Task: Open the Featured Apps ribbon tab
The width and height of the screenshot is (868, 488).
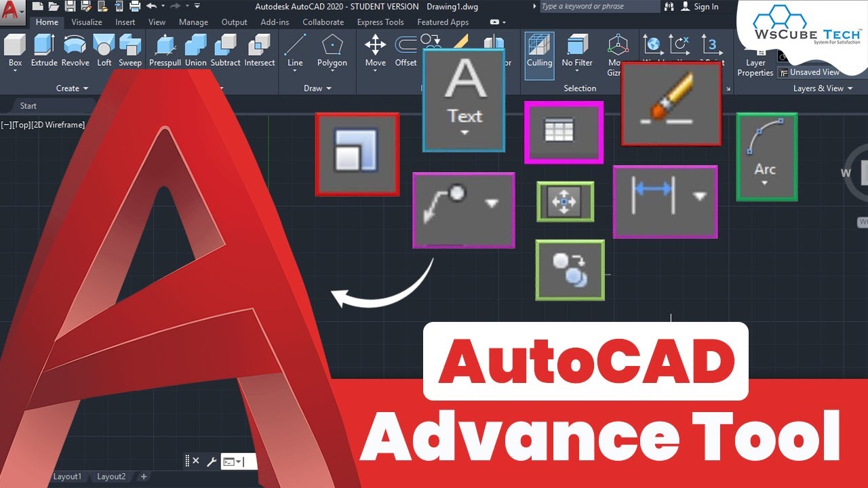Action: (443, 22)
